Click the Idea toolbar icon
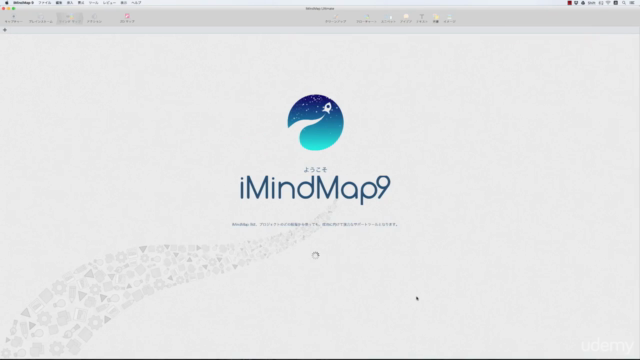The width and height of the screenshot is (640, 360). 406,18
